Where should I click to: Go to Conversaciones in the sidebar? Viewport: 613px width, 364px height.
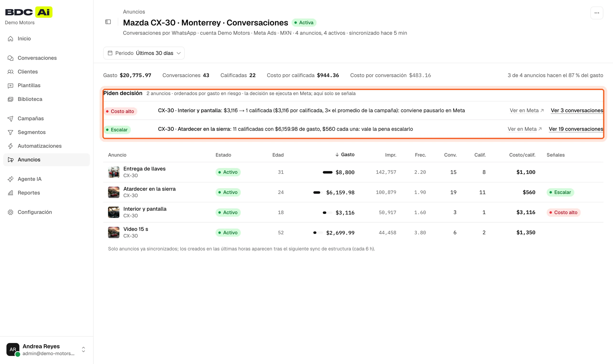tap(47, 58)
